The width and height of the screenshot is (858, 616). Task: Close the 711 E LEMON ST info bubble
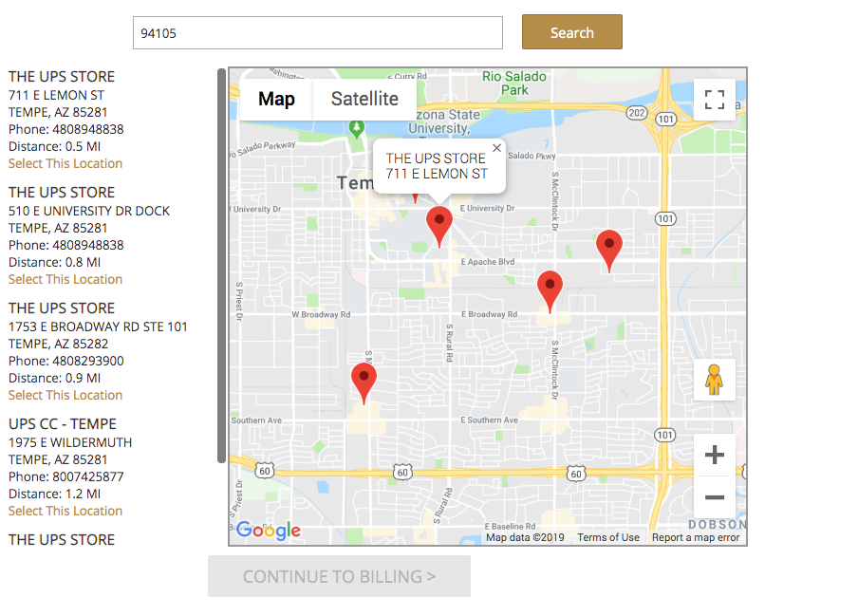[496, 148]
